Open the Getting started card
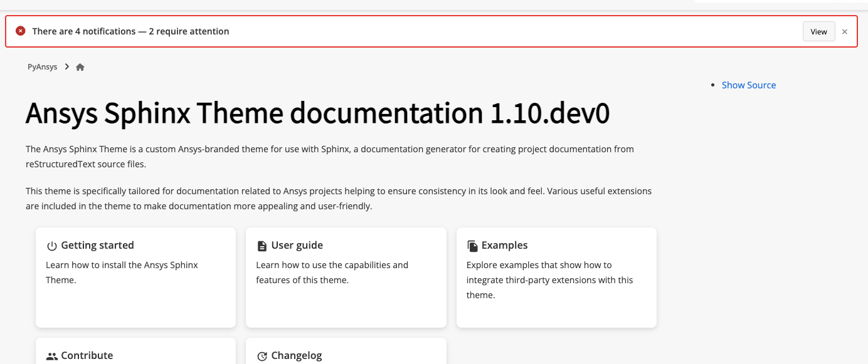The image size is (868, 364). click(x=135, y=277)
